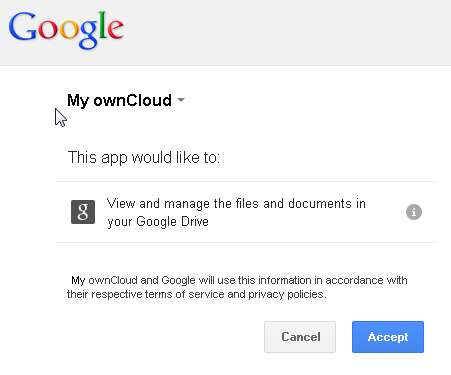Click 'This app would like to:' heading
The image size is (451, 375).
click(x=144, y=157)
